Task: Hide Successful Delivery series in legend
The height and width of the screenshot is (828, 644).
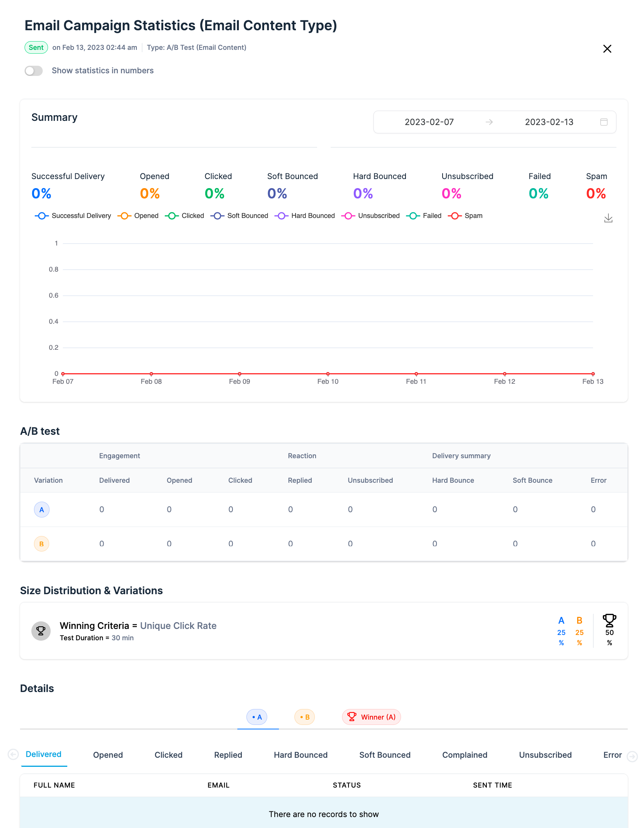Action: [73, 216]
